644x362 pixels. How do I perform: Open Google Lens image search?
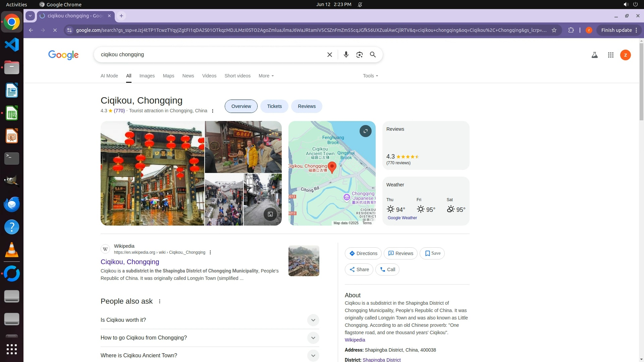[359, 55]
